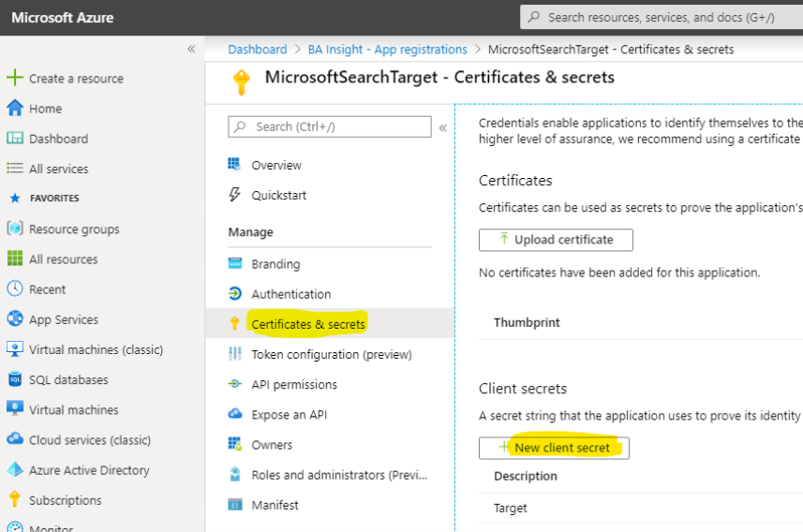Select Authentication in the Manage menu
Screen dimensions: 803x532
pyautogui.click(x=290, y=294)
